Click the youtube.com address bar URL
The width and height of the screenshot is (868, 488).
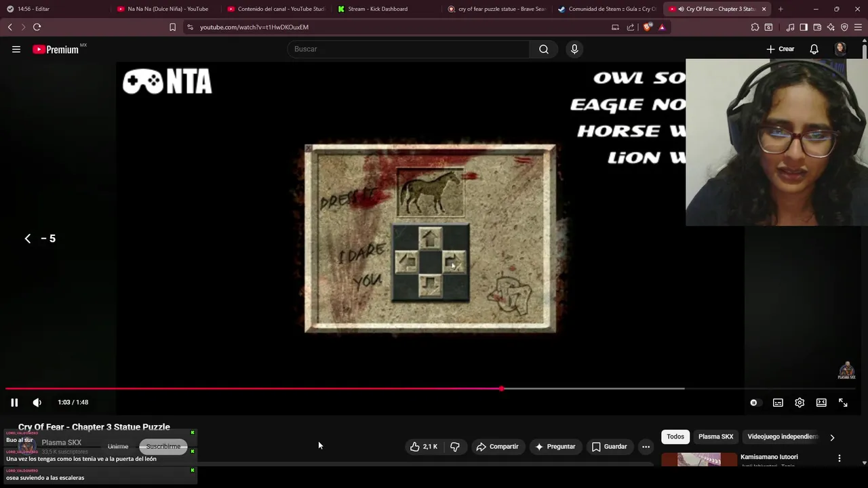254,27
